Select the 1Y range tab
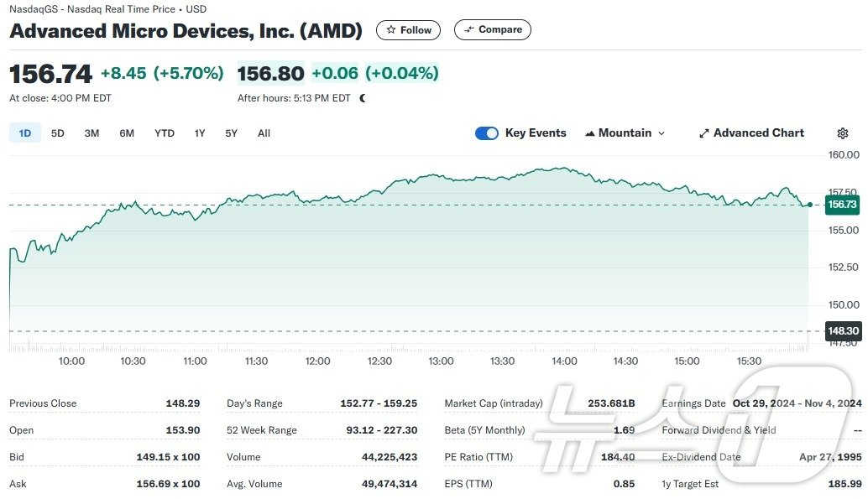868x499 pixels. tap(199, 133)
